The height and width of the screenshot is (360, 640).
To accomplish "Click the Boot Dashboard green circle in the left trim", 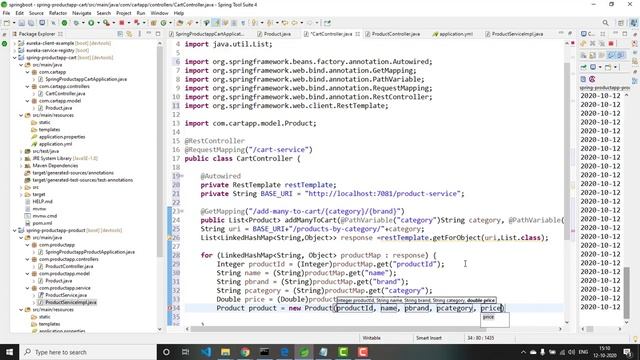I will [4, 43].
